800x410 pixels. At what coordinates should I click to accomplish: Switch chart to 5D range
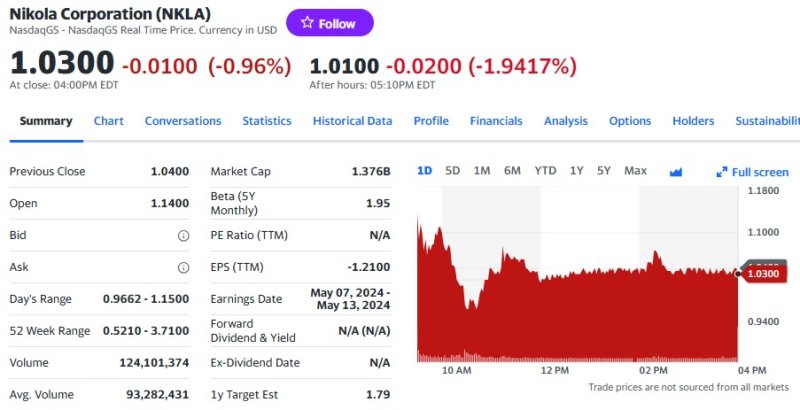452,171
